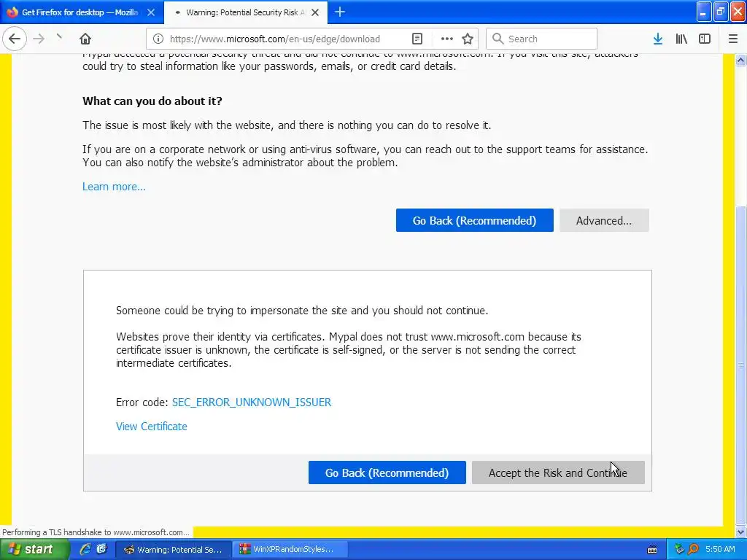The height and width of the screenshot is (560, 747).
Task: Click the forward navigation arrow
Action: coord(39,39)
